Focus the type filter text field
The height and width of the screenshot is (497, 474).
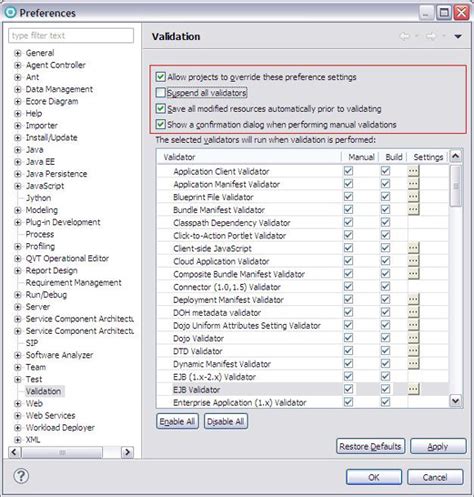71,35
